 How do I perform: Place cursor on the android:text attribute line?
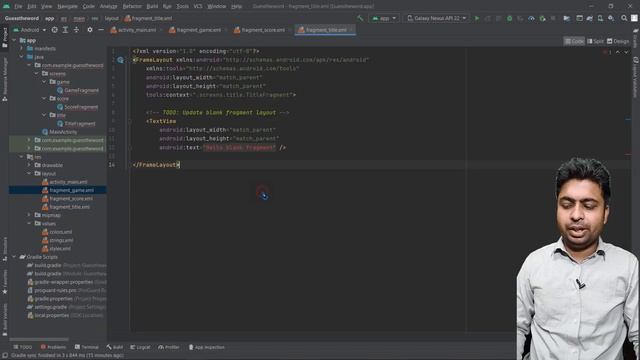pos(222,148)
